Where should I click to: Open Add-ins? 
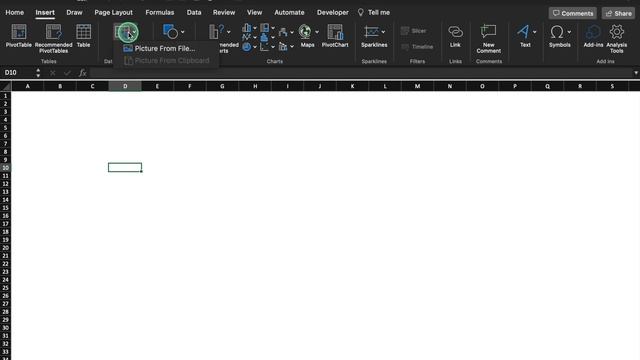593,36
